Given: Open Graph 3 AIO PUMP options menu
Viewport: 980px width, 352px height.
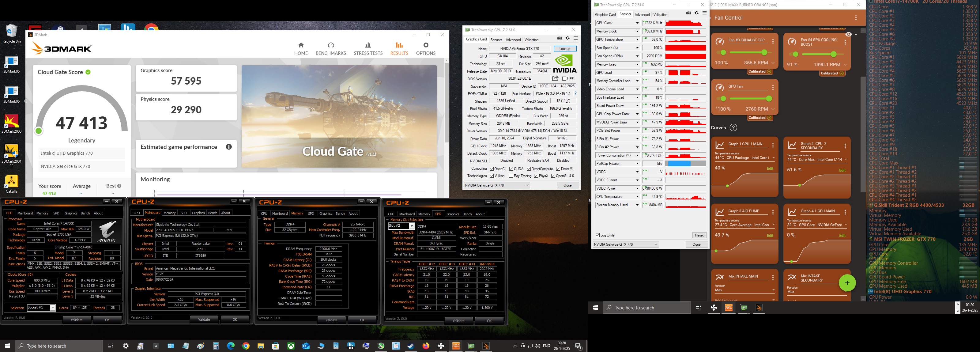Looking at the screenshot, I should [x=773, y=212].
